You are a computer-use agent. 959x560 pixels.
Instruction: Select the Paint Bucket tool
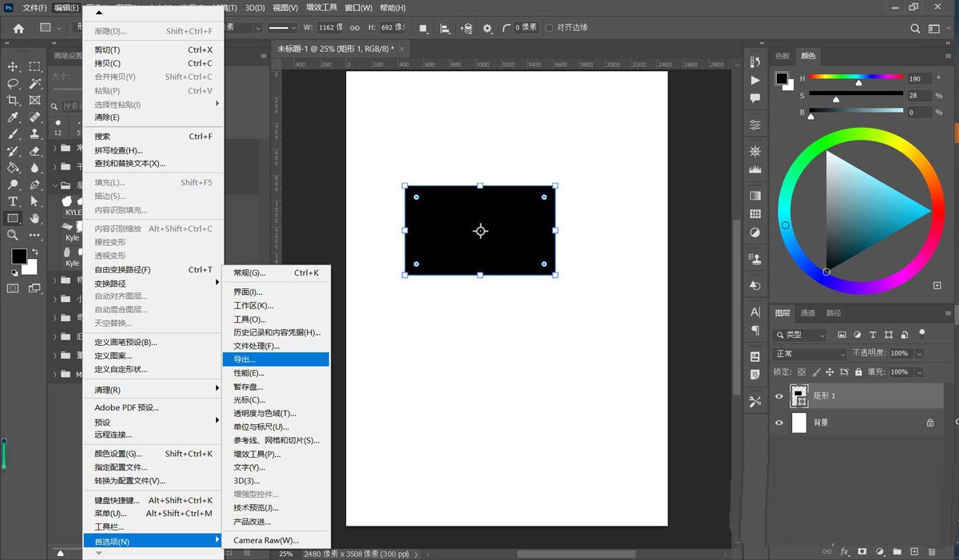coord(14,168)
